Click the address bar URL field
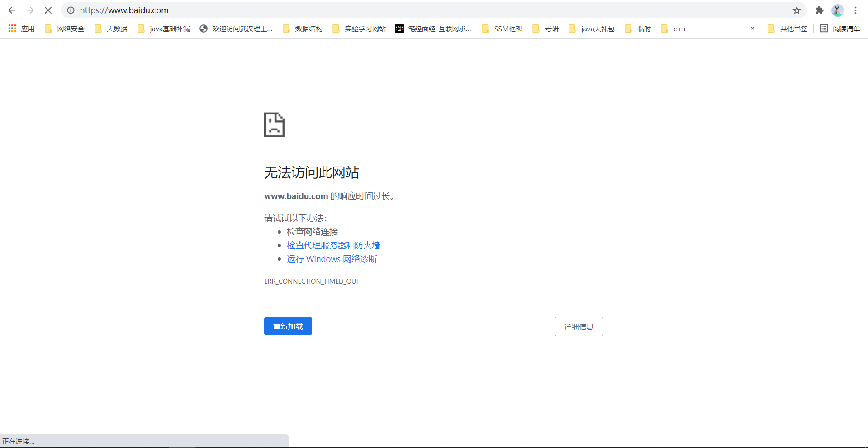The height and width of the screenshot is (448, 868). pyautogui.click(x=434, y=10)
